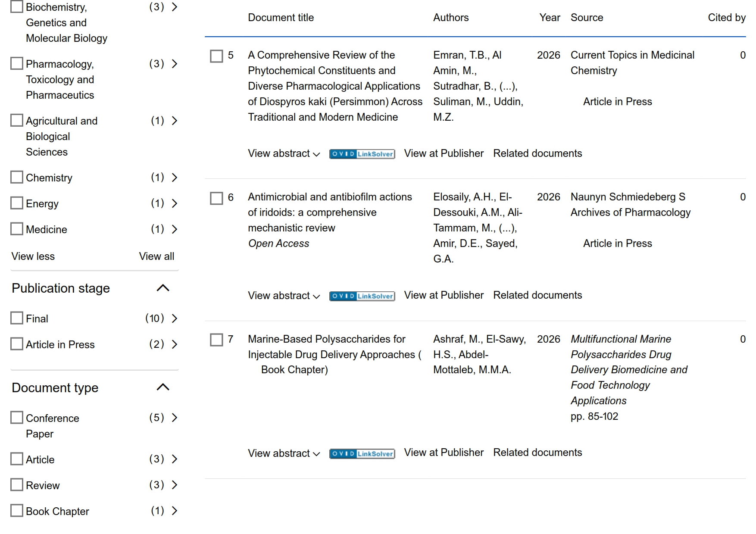Click OVID LinkSolver icon for document 7
The image size is (756, 534).
click(362, 453)
